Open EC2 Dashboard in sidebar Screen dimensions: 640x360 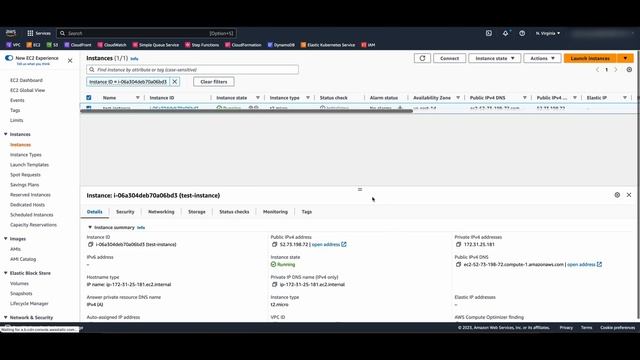click(27, 80)
